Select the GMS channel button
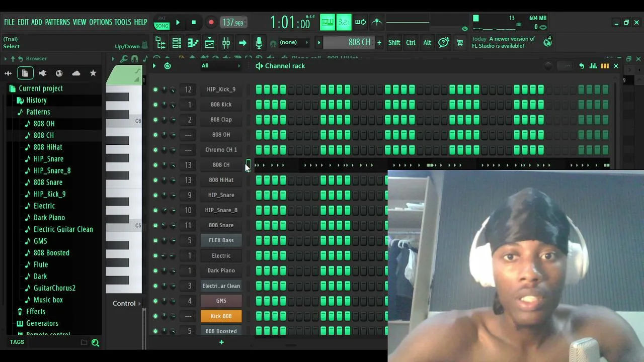The height and width of the screenshot is (362, 644). pos(221,301)
